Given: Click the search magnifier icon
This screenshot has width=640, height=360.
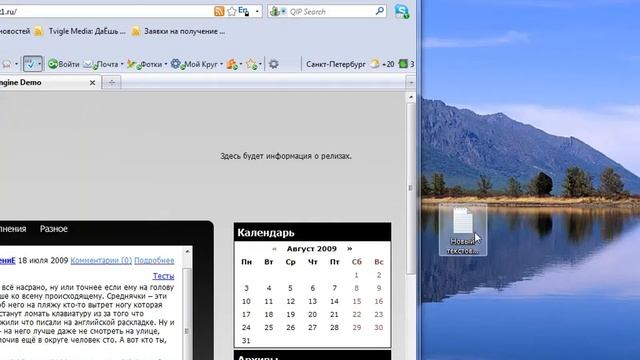Looking at the screenshot, I should tap(380, 11).
